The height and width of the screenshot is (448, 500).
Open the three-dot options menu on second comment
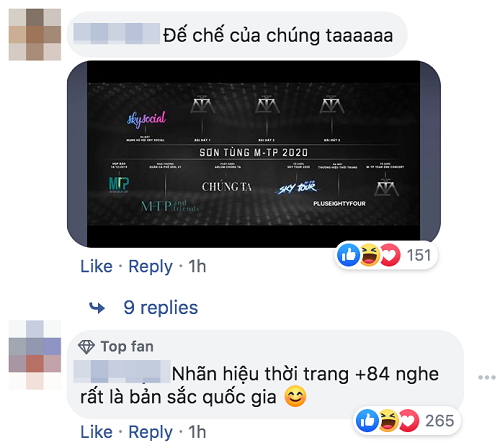point(487,377)
